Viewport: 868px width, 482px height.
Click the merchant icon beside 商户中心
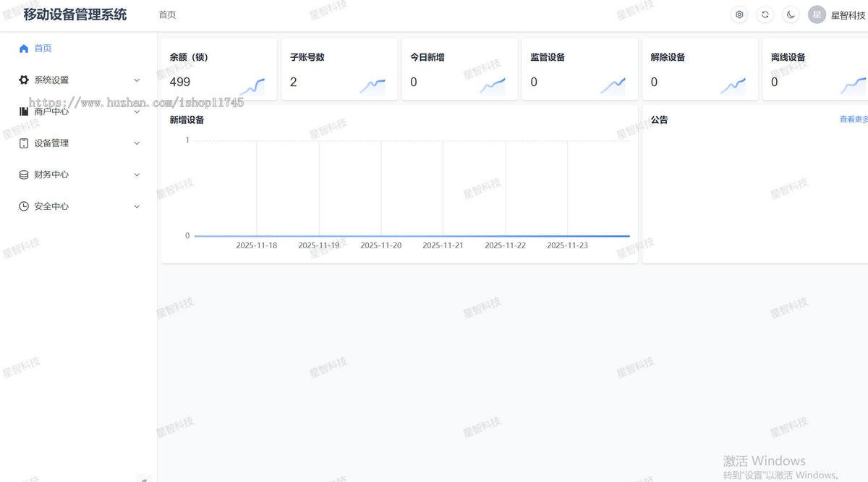24,111
